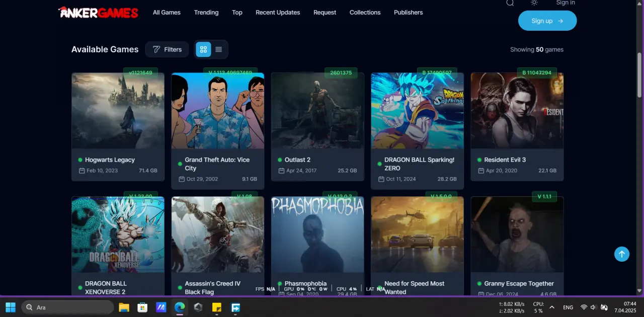Click the B 11047294 version badge
Screen dimensions: 644x317
tap(537, 73)
